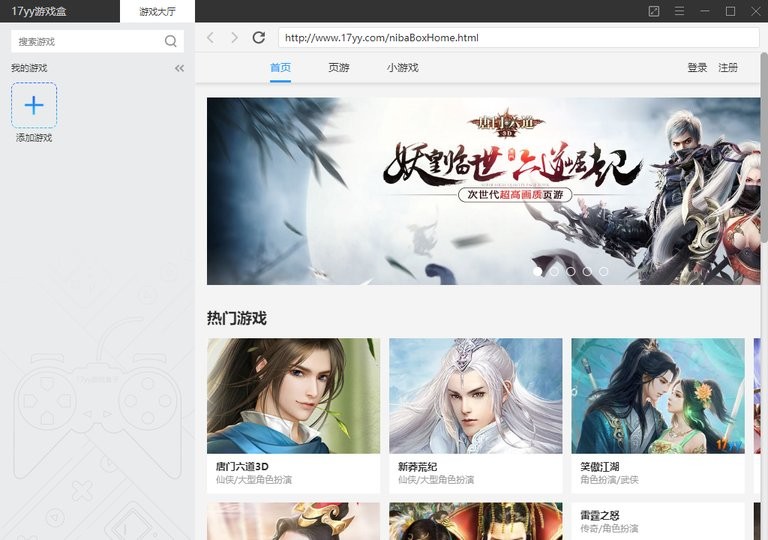The image size is (768, 540).
Task: Click the 17yy游戏盒 app title
Action: (39, 11)
